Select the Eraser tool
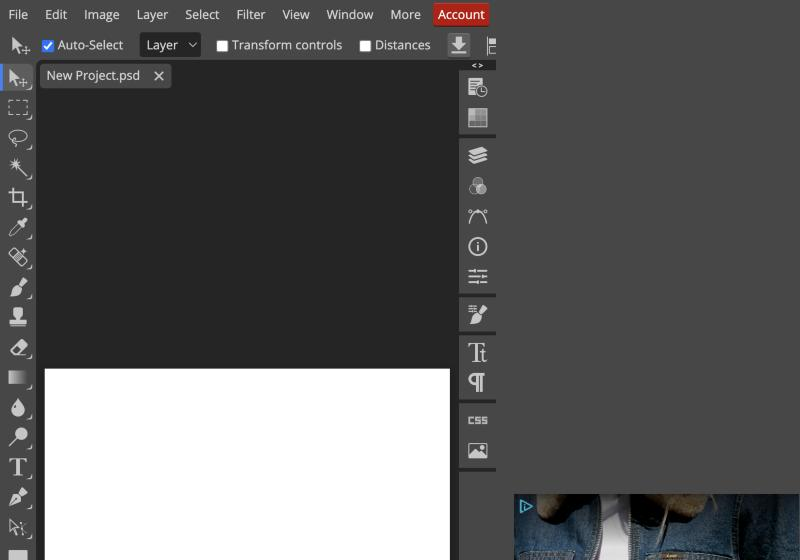 click(18, 347)
